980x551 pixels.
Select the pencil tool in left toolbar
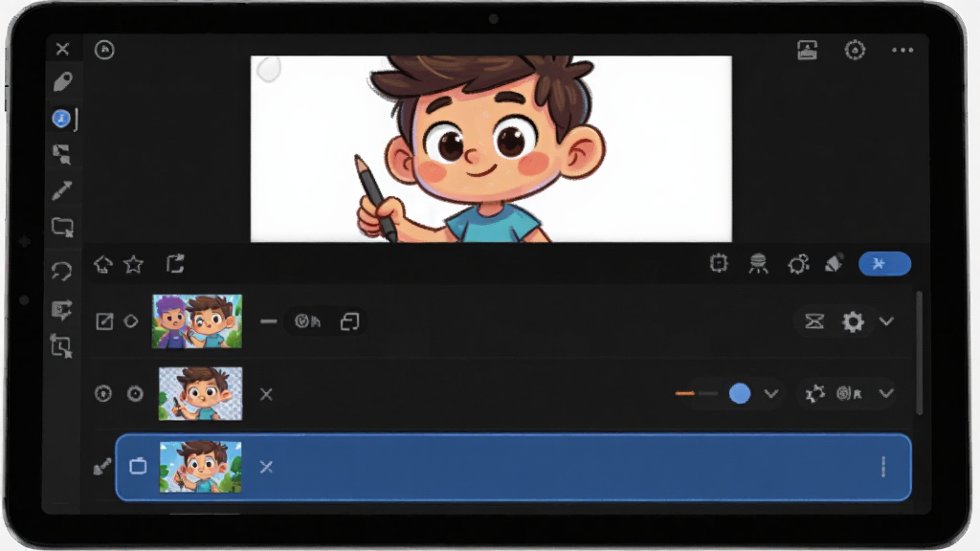point(62,190)
